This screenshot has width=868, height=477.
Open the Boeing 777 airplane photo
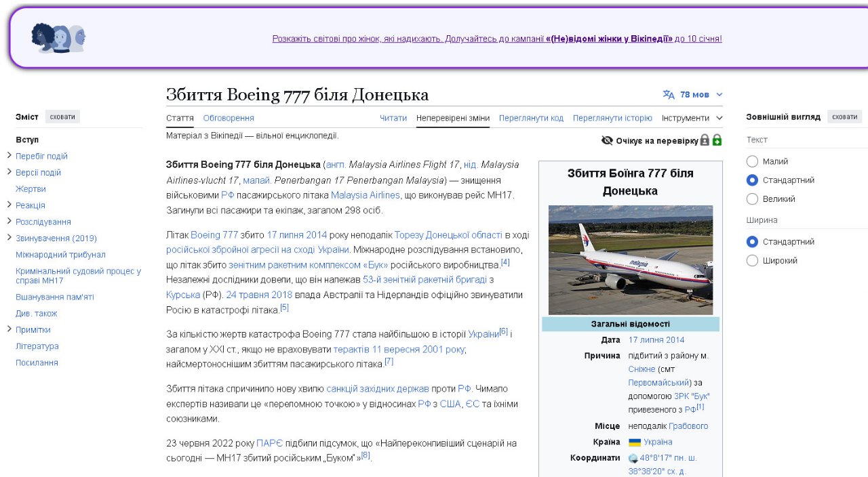630,260
